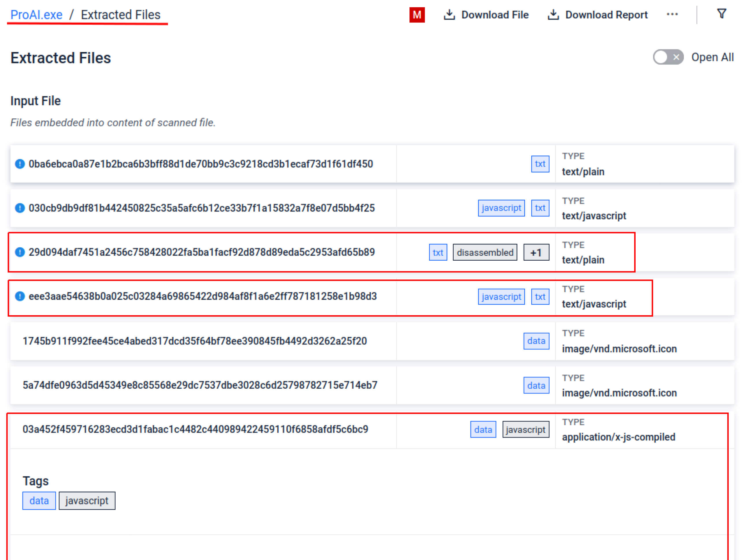
Task: Select the 5a74dfe0963 file hash row
Action: [200, 385]
